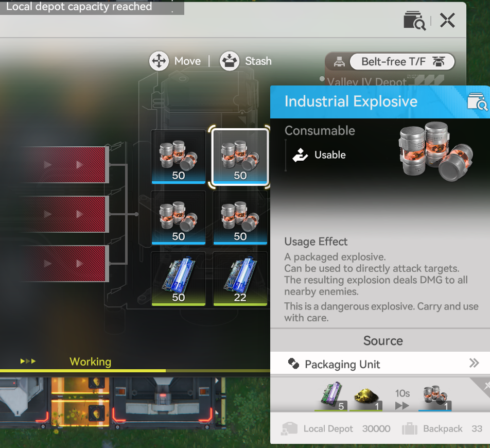
Task: Select the circuit board stack showing 22
Action: pyautogui.click(x=240, y=279)
